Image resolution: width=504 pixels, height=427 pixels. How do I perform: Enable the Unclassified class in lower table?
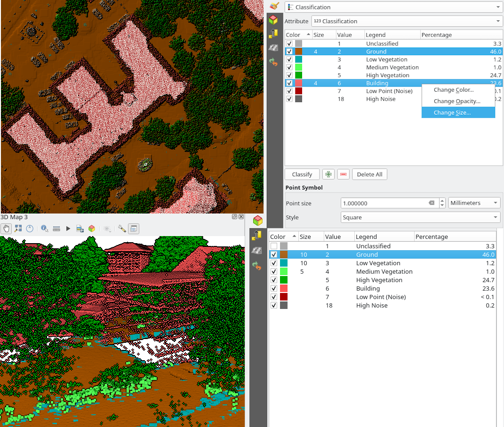(274, 246)
